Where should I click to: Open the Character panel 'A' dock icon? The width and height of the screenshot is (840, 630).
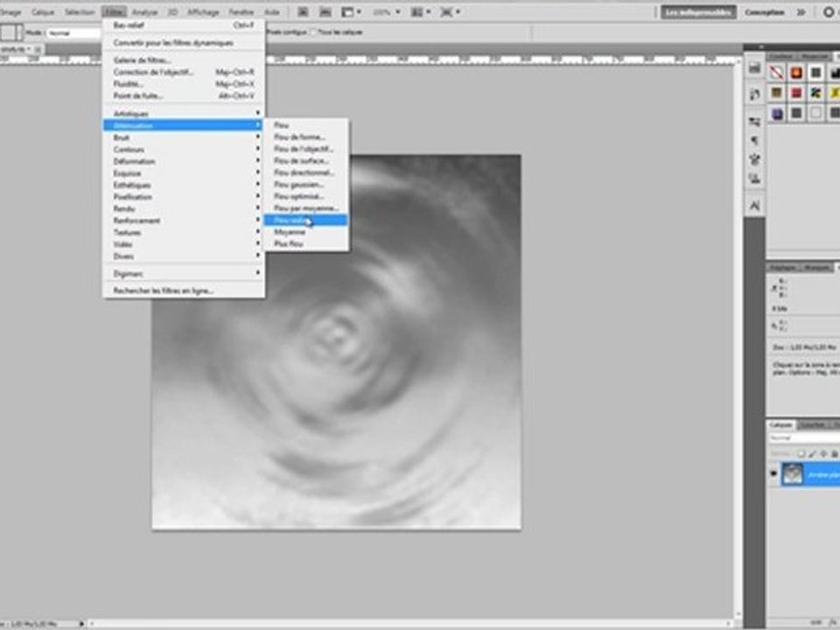754,206
